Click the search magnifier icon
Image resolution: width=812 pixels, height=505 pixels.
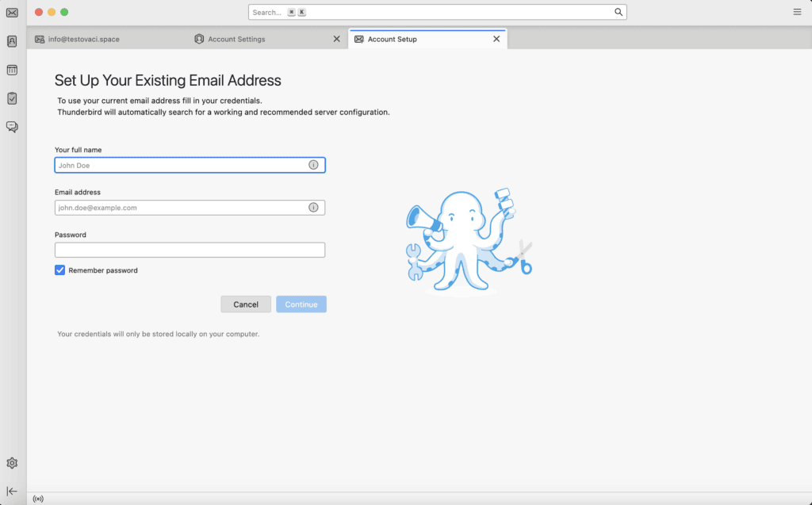coord(619,12)
